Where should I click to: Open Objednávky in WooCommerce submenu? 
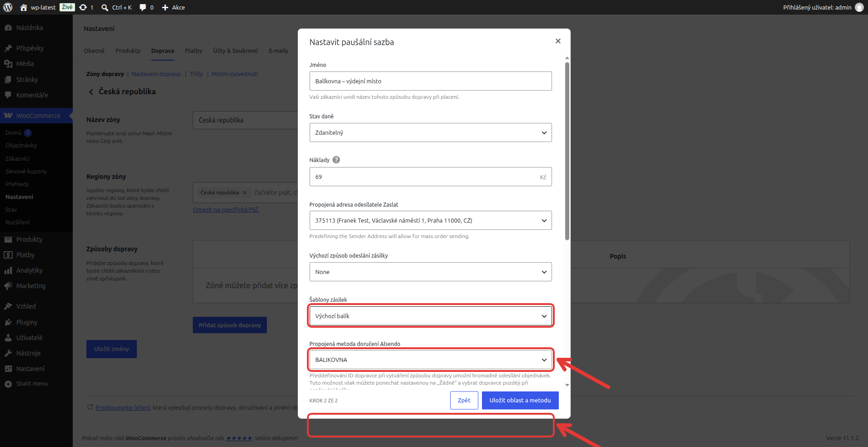(21, 146)
